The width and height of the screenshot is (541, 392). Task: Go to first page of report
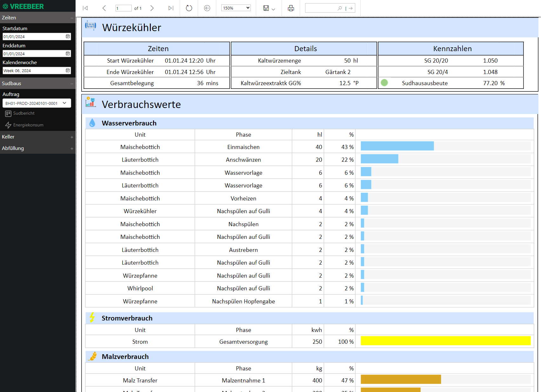coord(85,8)
